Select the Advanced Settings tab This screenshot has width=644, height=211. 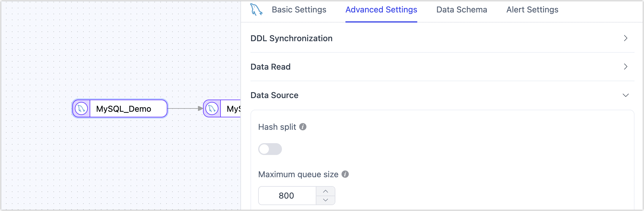[x=381, y=10]
